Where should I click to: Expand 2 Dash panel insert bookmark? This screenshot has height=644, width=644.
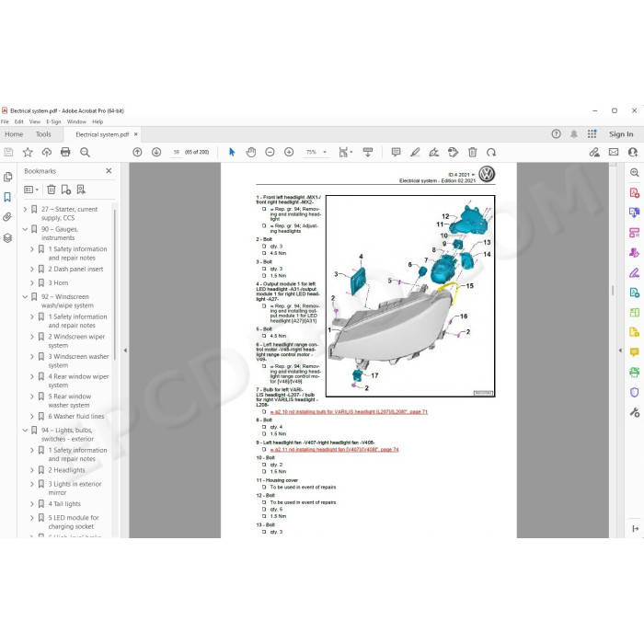(32, 269)
